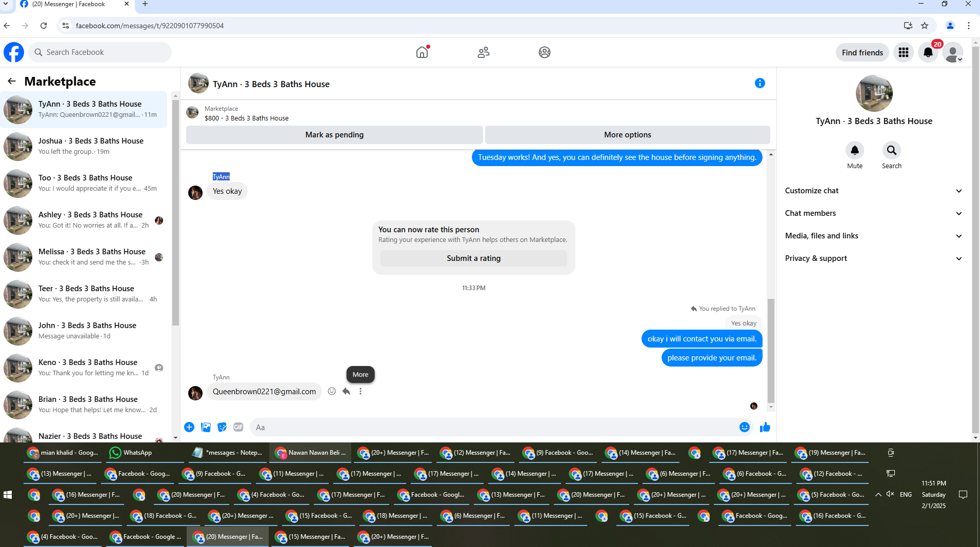Open Chrome three-dot menu
The image size is (980, 547).
pos(969,26)
